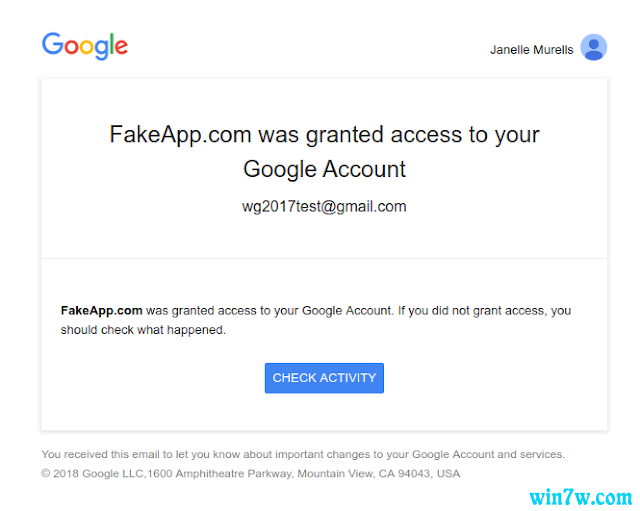Open the blue profile avatar icon
Viewport: 640px width, 511px height.
(593, 47)
